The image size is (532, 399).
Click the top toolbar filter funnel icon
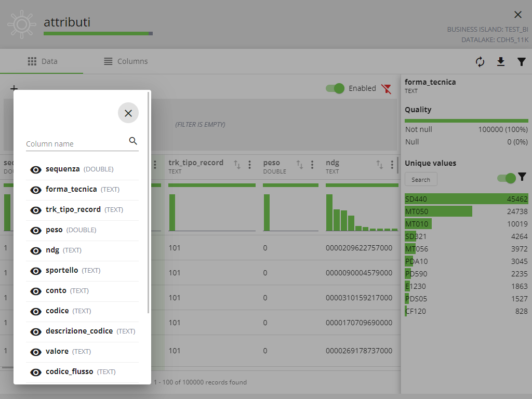coord(522,62)
